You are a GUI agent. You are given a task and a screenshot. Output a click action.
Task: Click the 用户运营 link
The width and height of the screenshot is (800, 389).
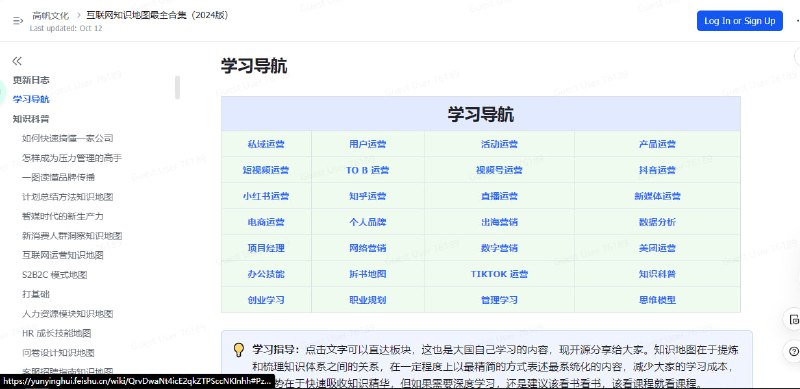pyautogui.click(x=367, y=144)
